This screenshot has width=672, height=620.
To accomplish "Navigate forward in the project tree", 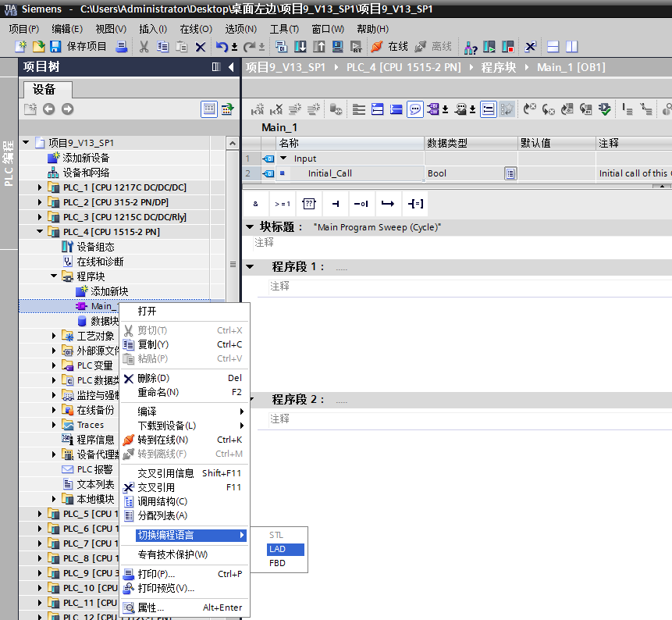I will pyautogui.click(x=67, y=109).
